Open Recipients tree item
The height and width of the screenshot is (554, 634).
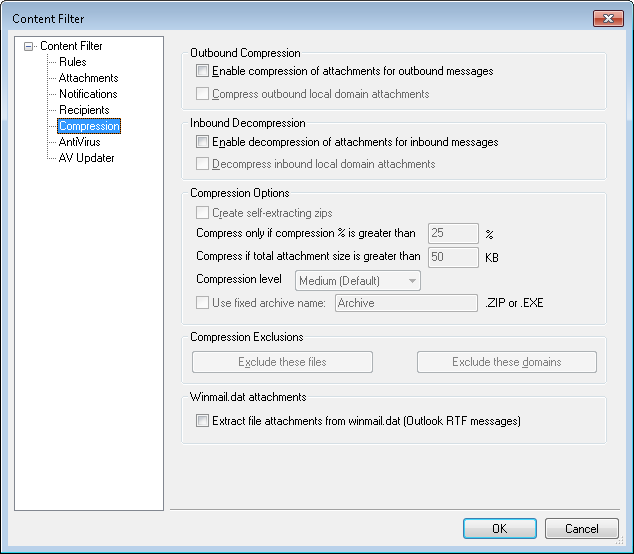[84, 110]
